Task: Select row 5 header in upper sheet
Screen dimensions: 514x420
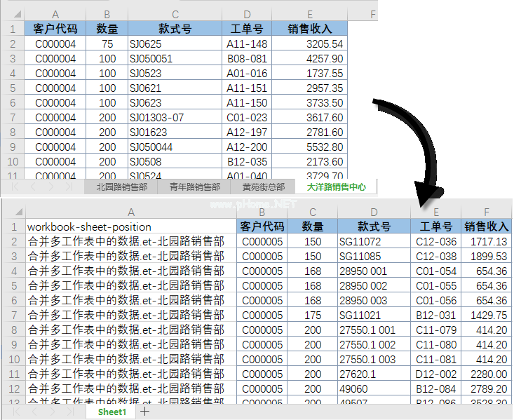Action: point(12,88)
